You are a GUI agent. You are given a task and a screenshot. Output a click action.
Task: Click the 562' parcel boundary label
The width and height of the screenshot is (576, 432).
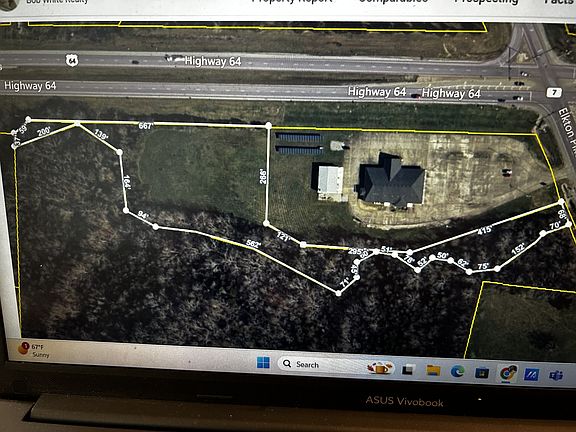tap(253, 244)
